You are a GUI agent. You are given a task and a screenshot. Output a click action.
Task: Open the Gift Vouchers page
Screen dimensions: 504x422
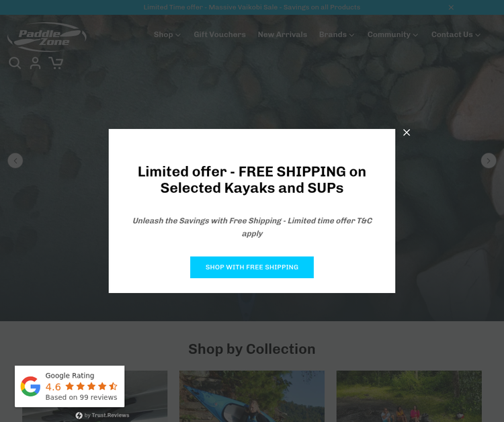click(x=220, y=34)
